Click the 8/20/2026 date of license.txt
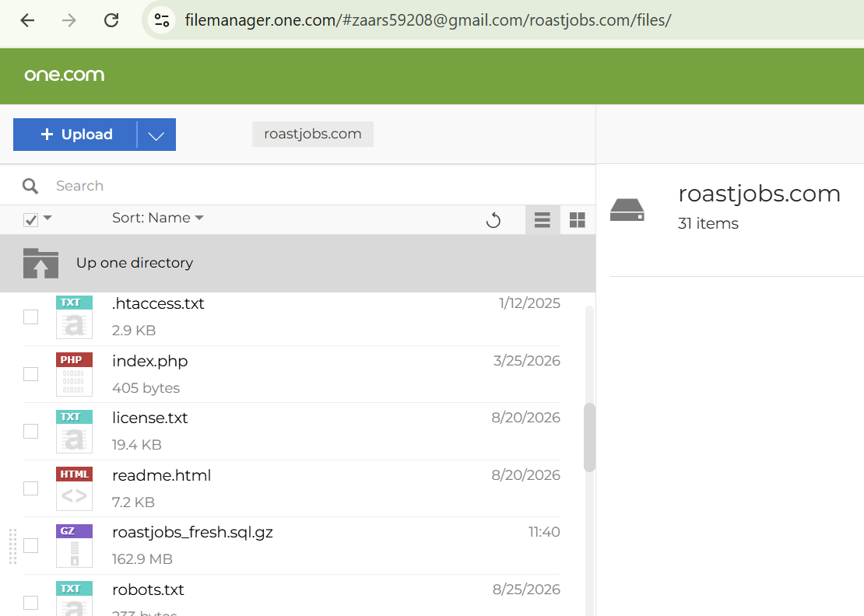 point(525,417)
